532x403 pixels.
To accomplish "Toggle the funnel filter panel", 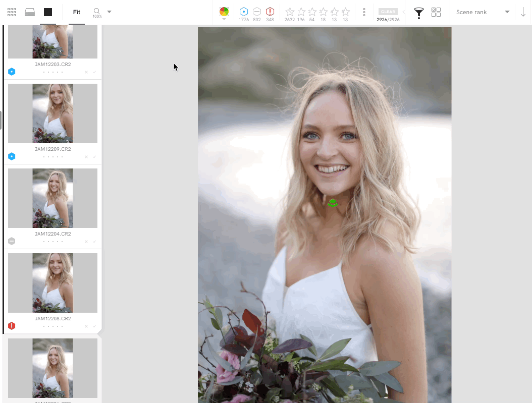I will pyautogui.click(x=418, y=13).
